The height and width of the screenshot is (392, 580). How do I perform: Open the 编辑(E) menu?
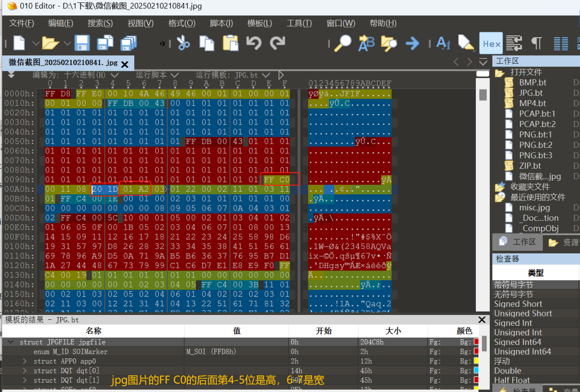point(60,23)
